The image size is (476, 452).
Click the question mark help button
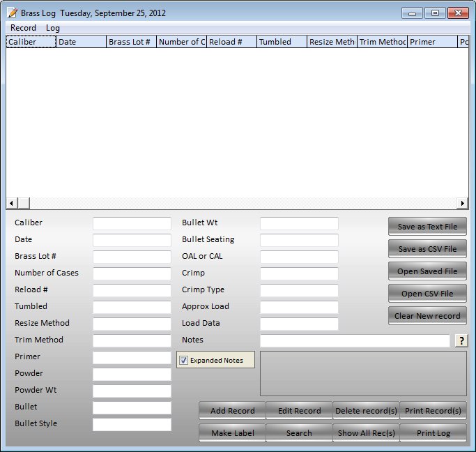point(461,340)
